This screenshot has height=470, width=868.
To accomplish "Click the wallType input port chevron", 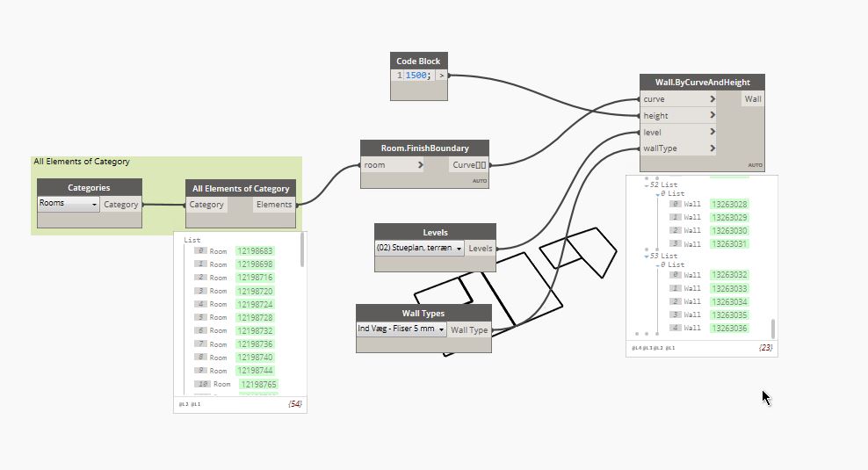I will pos(712,148).
